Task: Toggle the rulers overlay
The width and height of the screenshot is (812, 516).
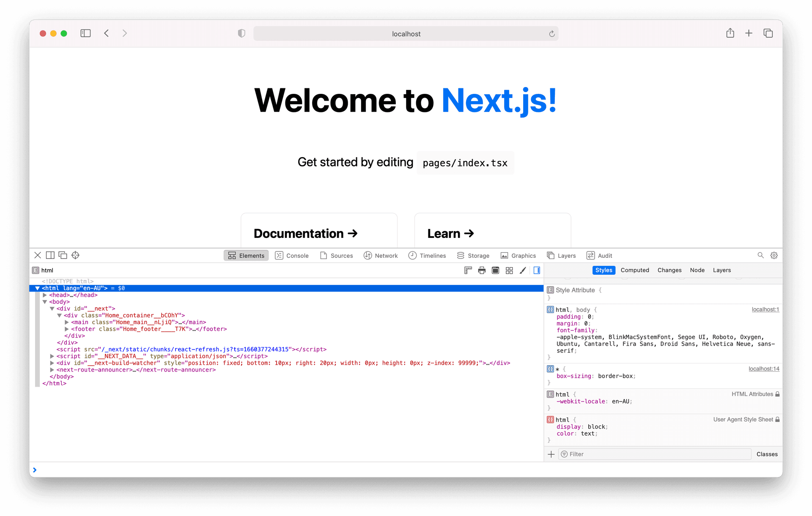Action: (468, 270)
